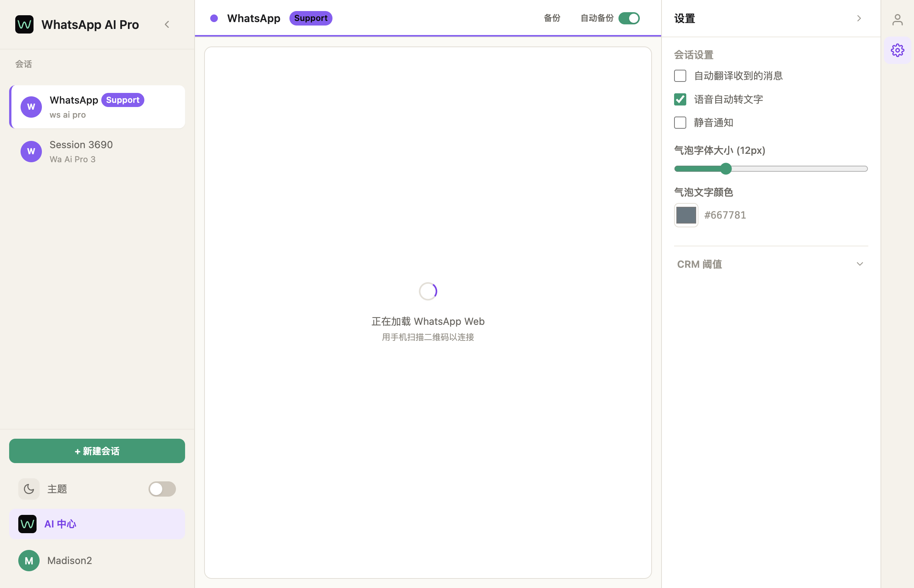Collapse the 设置 panel with chevron
The height and width of the screenshot is (588, 914).
pos(859,18)
